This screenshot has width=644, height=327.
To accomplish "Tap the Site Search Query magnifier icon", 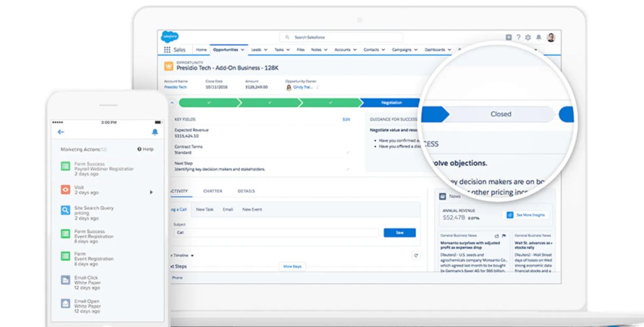I will [x=65, y=210].
